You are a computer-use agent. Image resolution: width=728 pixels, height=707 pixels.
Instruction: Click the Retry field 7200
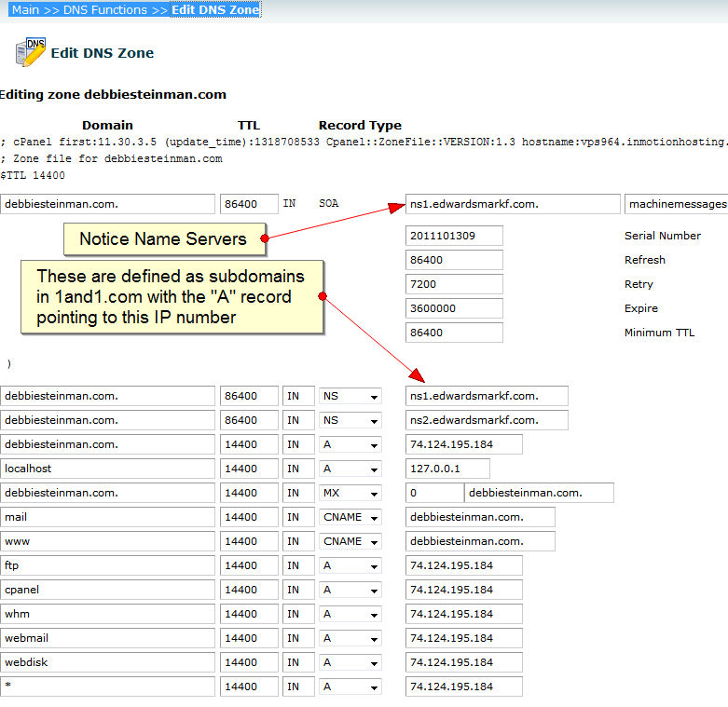point(454,284)
